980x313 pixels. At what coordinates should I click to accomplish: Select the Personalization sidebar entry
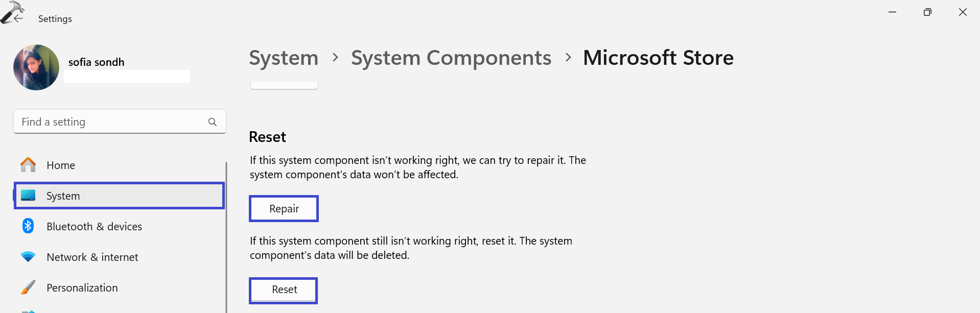[82, 287]
